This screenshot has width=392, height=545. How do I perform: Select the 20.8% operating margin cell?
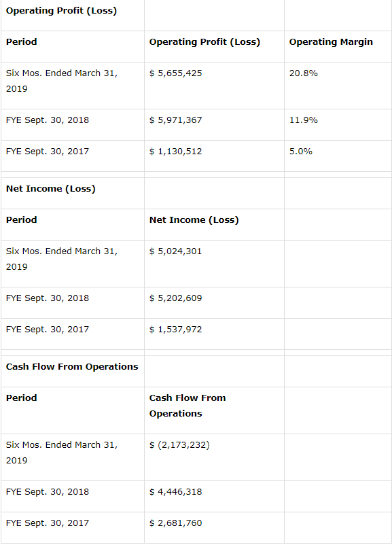(304, 73)
